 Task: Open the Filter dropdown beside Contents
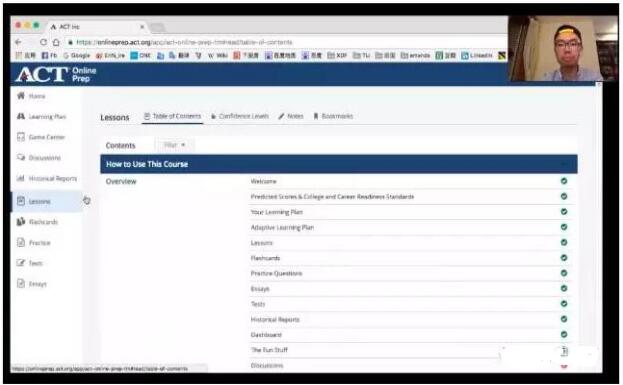(x=174, y=145)
